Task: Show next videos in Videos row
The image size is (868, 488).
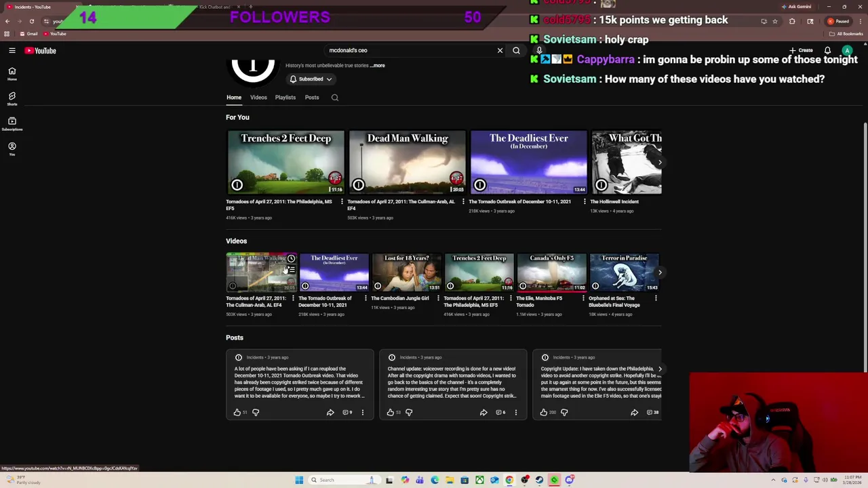Action: 660,272
